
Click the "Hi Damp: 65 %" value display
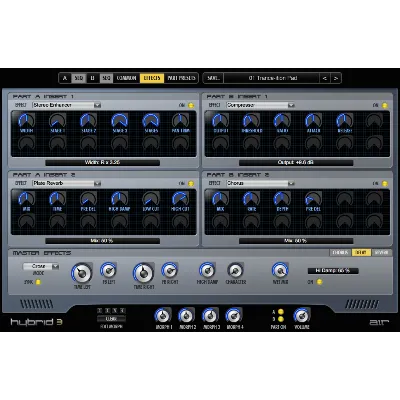[333, 271]
